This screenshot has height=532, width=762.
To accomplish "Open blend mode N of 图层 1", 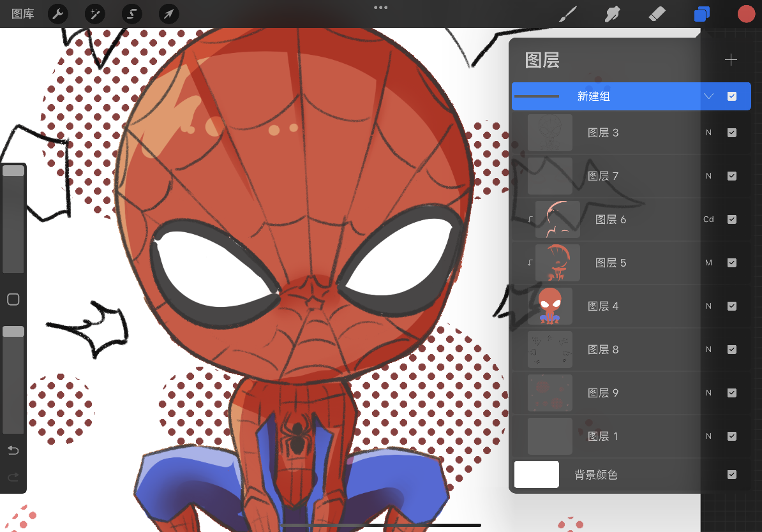I will point(708,436).
